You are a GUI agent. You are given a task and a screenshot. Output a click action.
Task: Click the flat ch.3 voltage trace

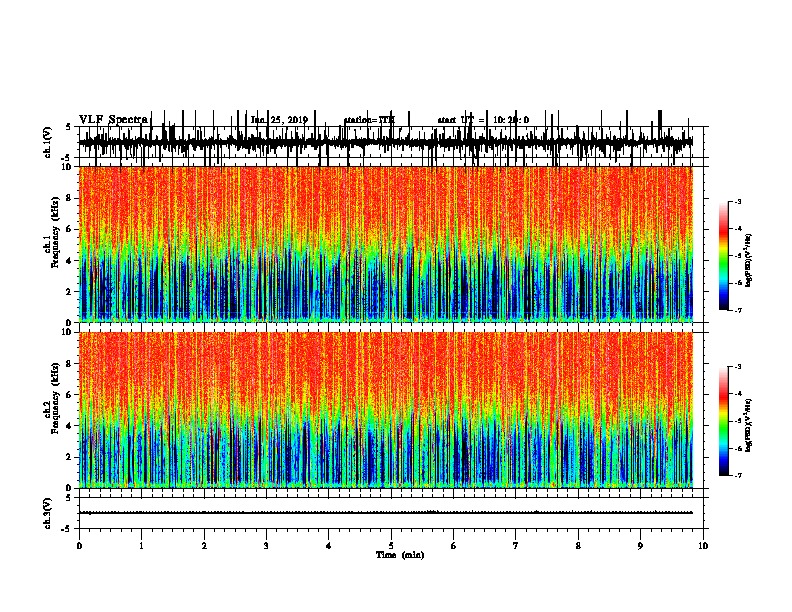386,513
